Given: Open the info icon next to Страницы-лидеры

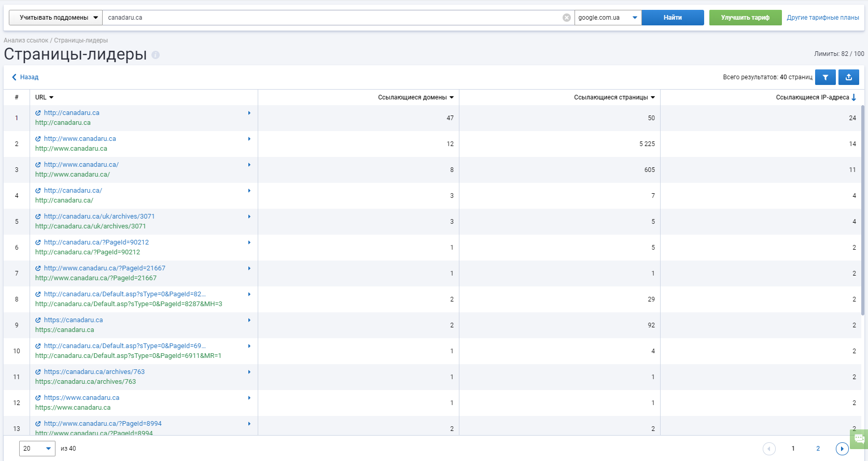Looking at the screenshot, I should click(156, 55).
